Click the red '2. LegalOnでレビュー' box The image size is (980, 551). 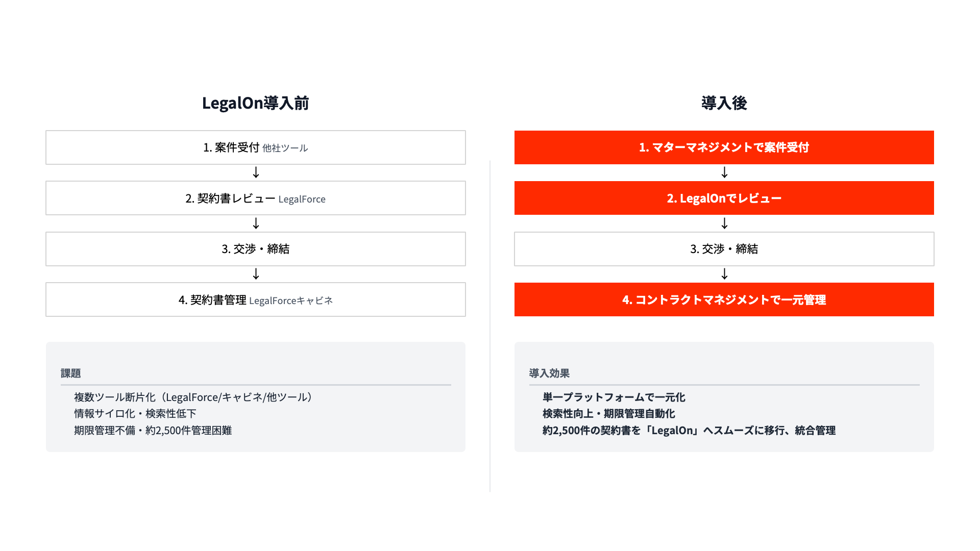click(x=724, y=198)
